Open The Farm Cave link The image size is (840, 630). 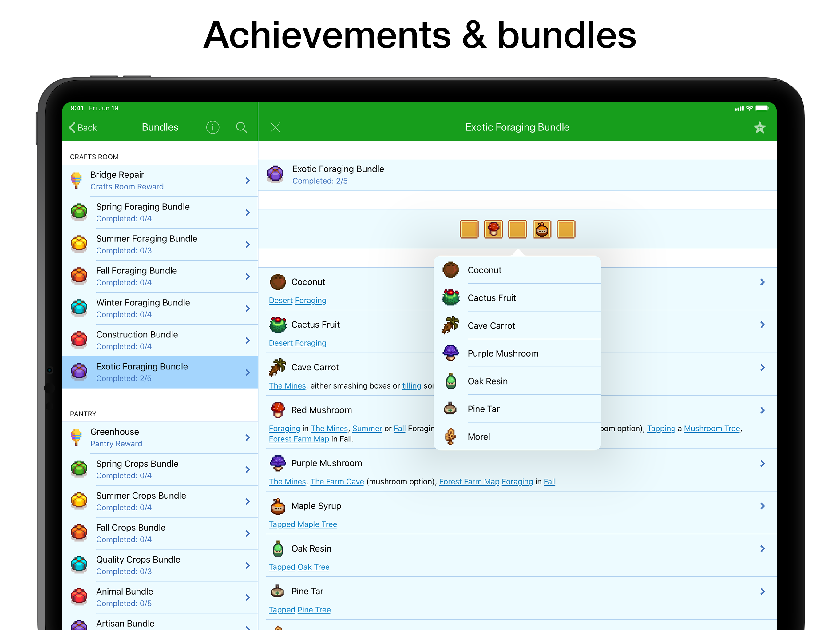click(337, 481)
